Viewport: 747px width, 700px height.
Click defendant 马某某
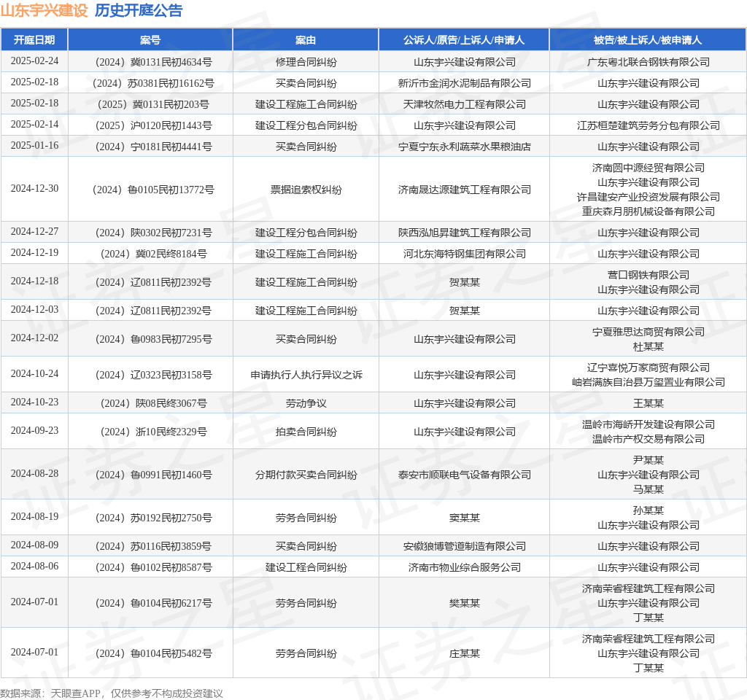pyautogui.click(x=649, y=489)
